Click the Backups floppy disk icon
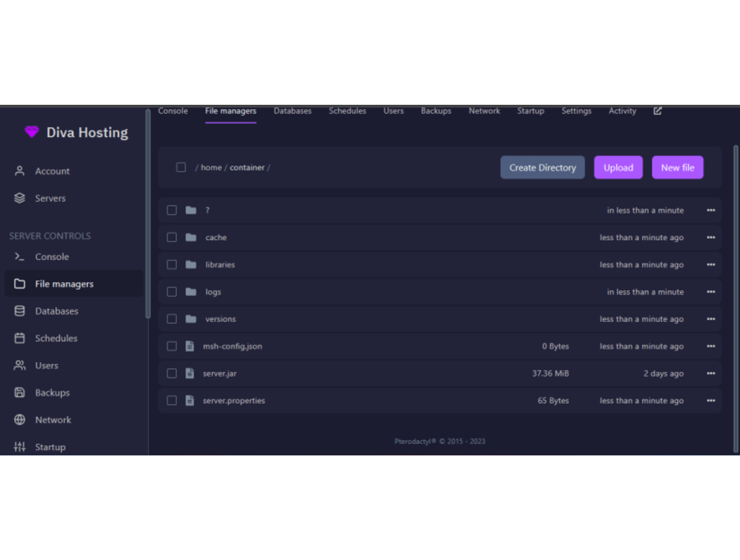The height and width of the screenshot is (560, 740). (20, 393)
